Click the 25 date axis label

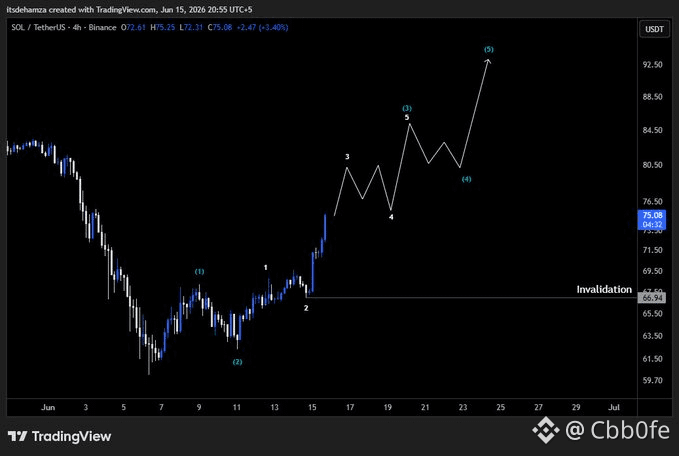500,407
